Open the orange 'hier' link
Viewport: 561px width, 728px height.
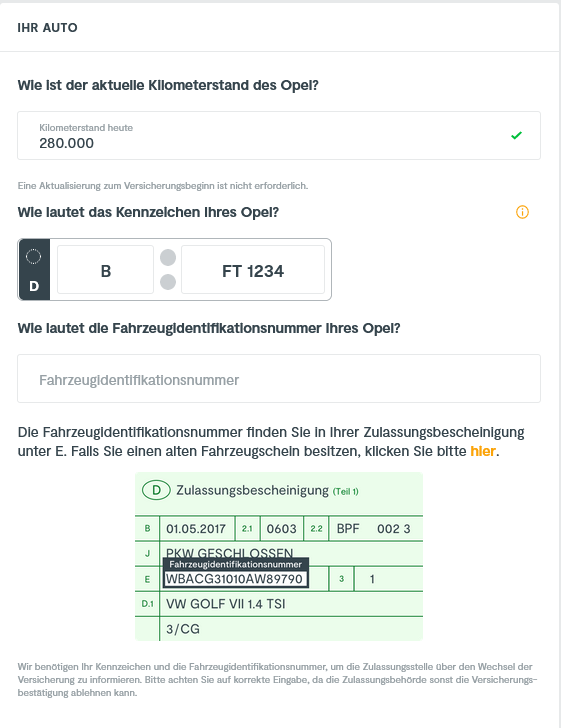pos(483,451)
